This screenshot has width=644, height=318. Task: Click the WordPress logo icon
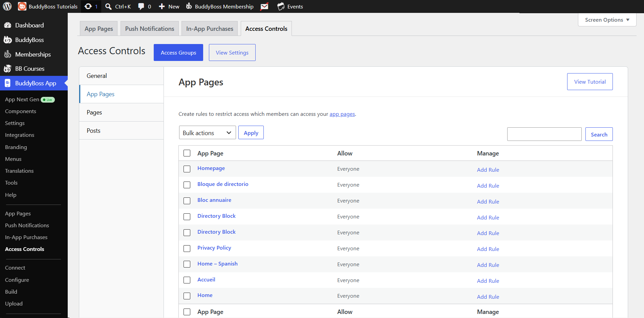(7, 6)
